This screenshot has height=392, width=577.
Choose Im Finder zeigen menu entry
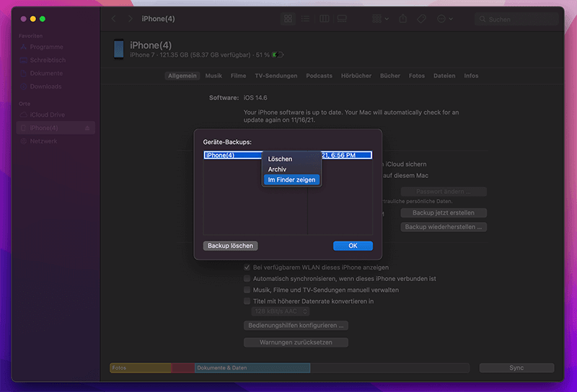point(291,180)
